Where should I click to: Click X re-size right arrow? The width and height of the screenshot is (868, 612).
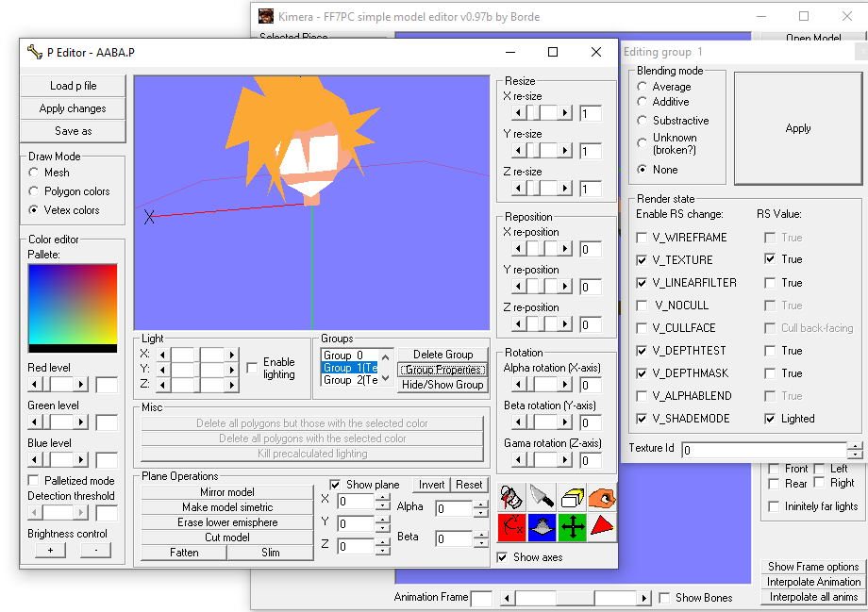click(564, 113)
